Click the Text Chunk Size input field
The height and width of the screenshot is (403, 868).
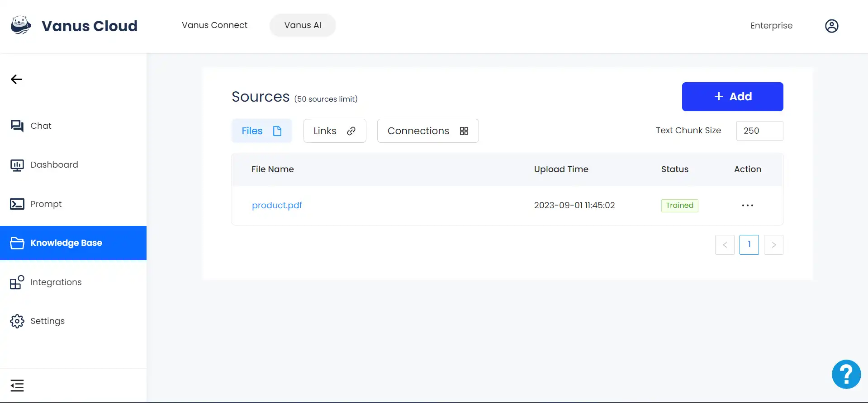pyautogui.click(x=759, y=131)
